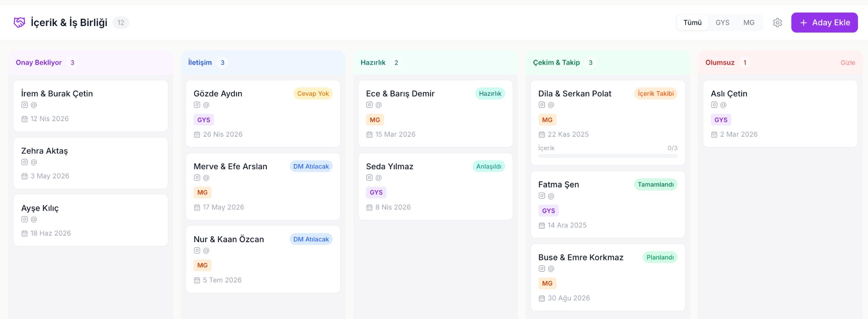Image resolution: width=868 pixels, height=319 pixels.
Task: Open the Aslı Çetin card
Action: pos(780,114)
